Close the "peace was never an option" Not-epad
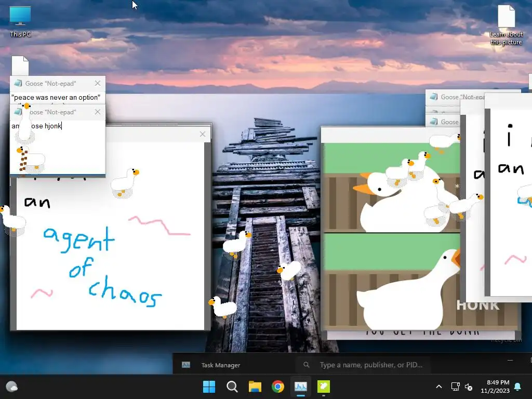This screenshot has width=532, height=399. [98, 83]
